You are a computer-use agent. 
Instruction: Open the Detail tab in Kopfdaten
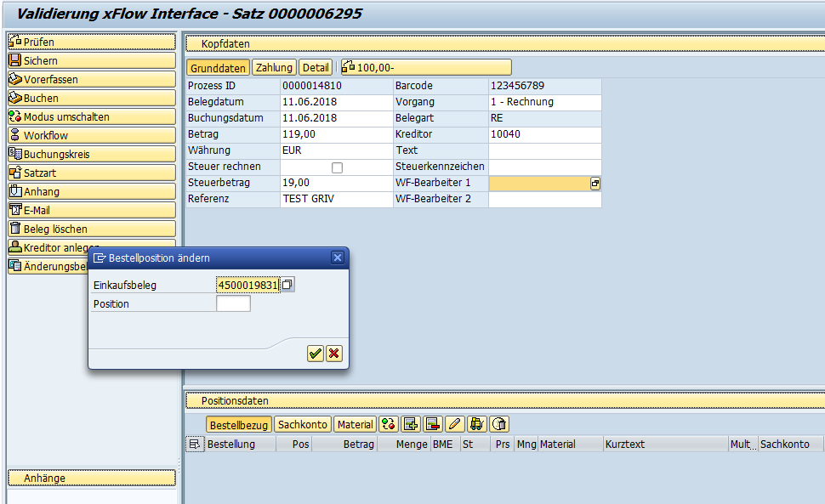(316, 68)
